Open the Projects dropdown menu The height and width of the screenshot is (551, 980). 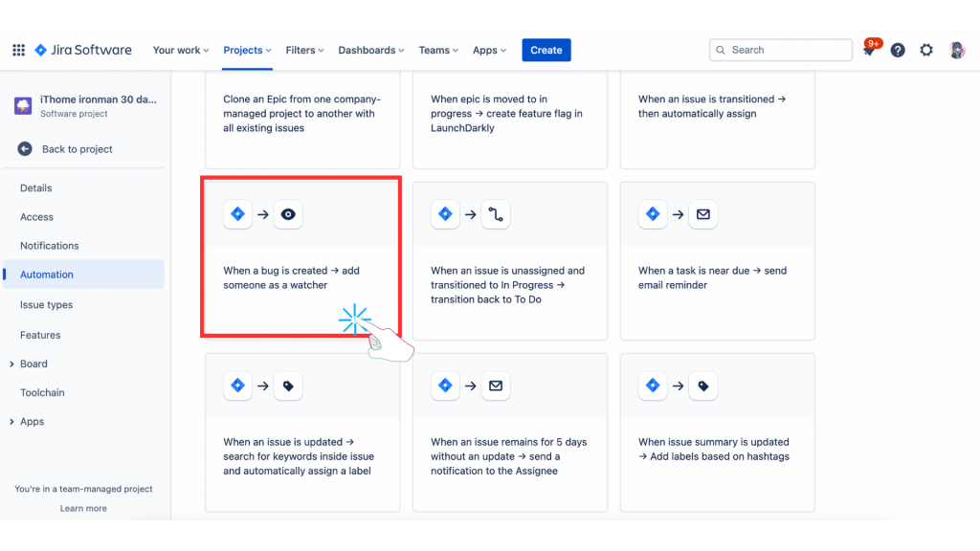click(247, 50)
